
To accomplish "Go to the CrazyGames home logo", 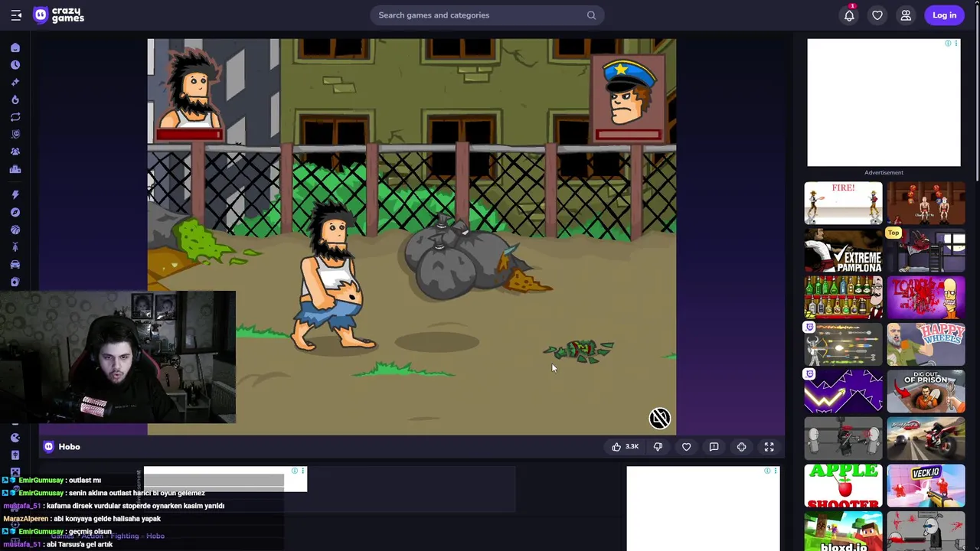I will click(59, 15).
